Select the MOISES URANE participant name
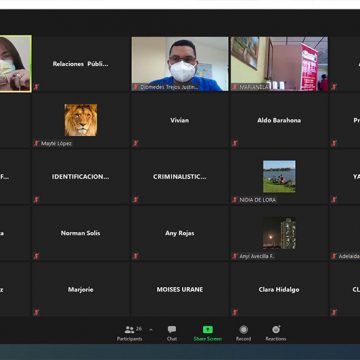The image size is (360, 360). point(180,289)
